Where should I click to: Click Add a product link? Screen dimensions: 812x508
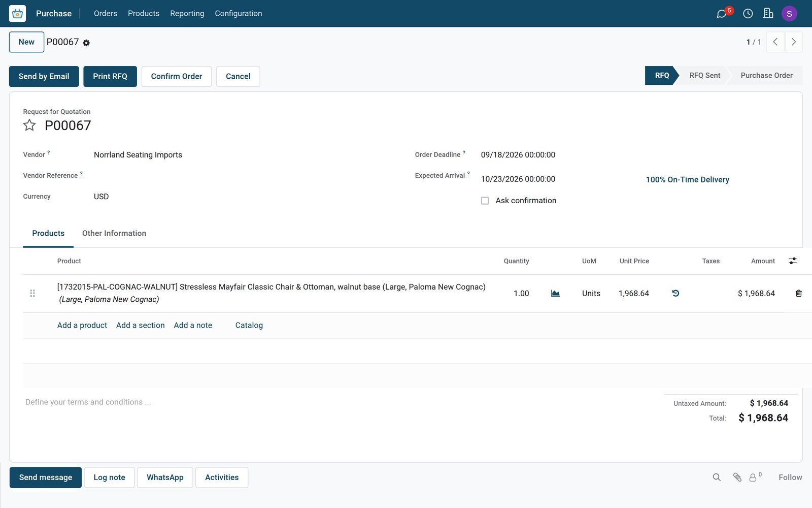[82, 325]
